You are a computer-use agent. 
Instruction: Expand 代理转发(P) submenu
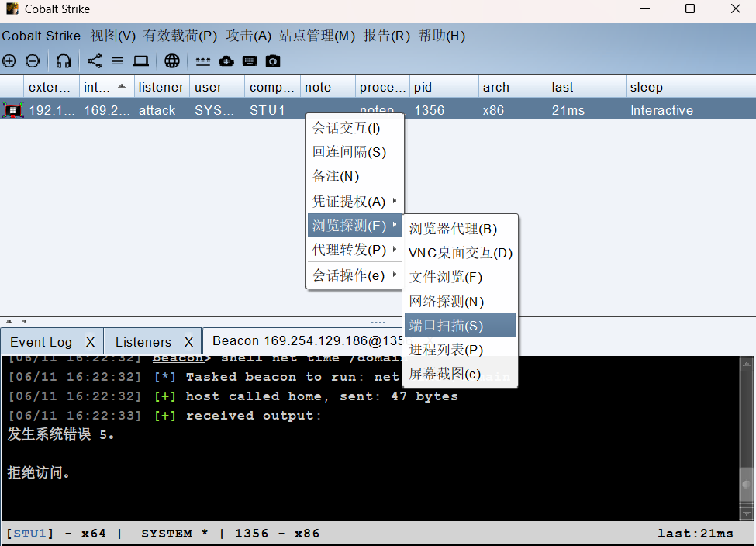click(x=354, y=250)
